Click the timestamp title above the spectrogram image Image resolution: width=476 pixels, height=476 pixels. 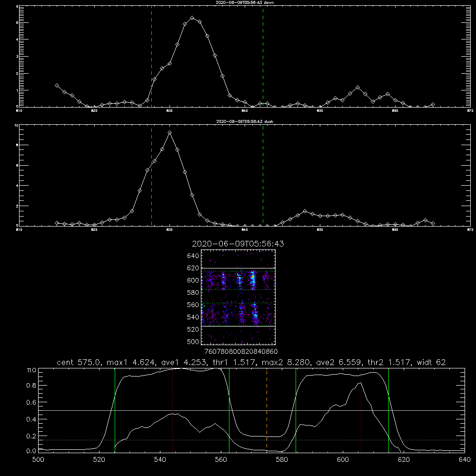coord(238,244)
